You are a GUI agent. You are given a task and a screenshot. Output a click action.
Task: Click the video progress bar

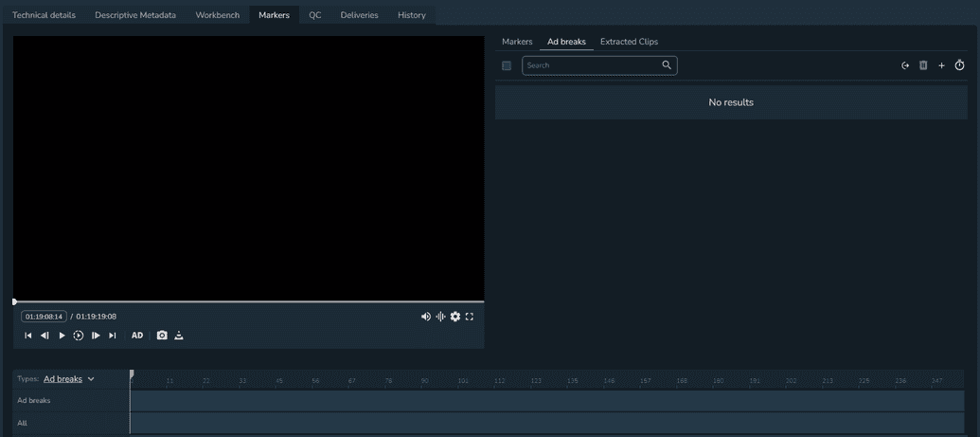[248, 301]
